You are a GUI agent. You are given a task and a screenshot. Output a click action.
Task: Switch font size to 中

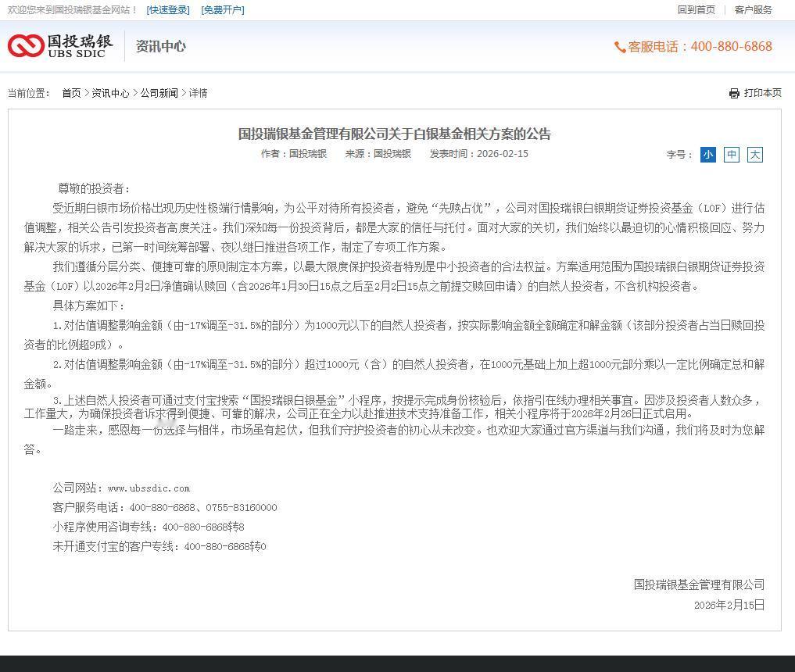click(x=731, y=155)
